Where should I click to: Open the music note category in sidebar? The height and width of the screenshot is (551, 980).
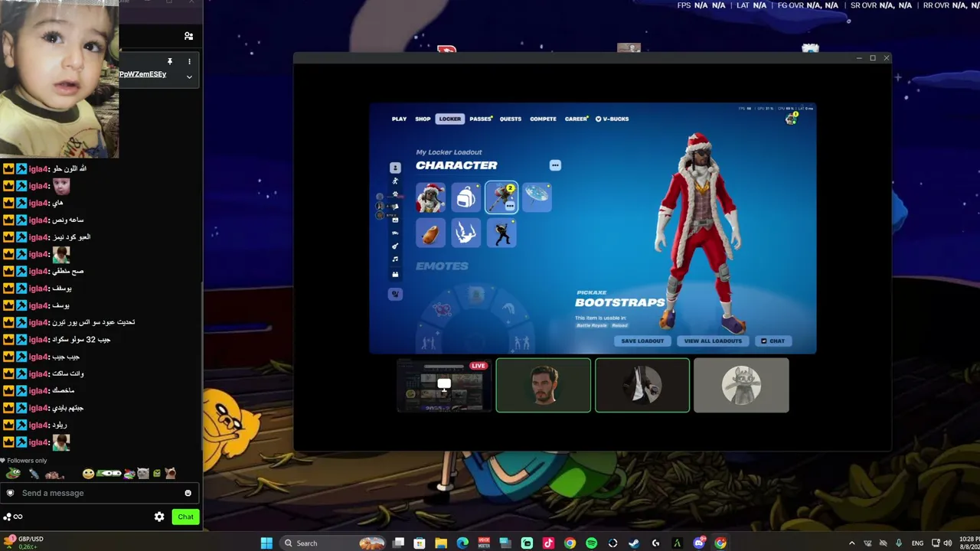395,259
